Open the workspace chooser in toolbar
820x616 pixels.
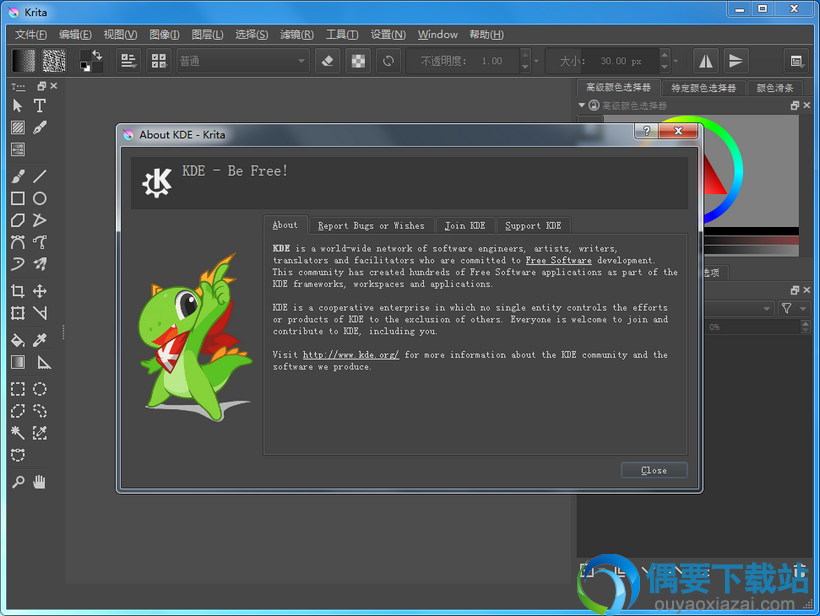[796, 61]
